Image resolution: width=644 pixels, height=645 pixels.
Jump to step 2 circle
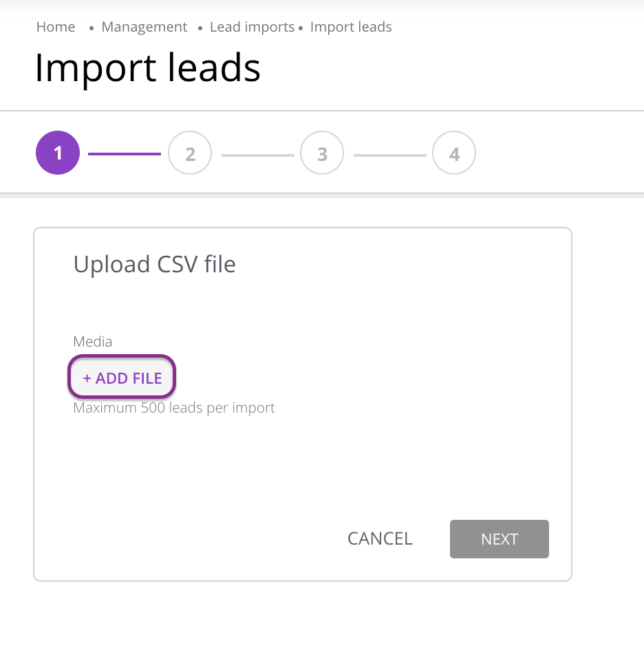pos(190,153)
